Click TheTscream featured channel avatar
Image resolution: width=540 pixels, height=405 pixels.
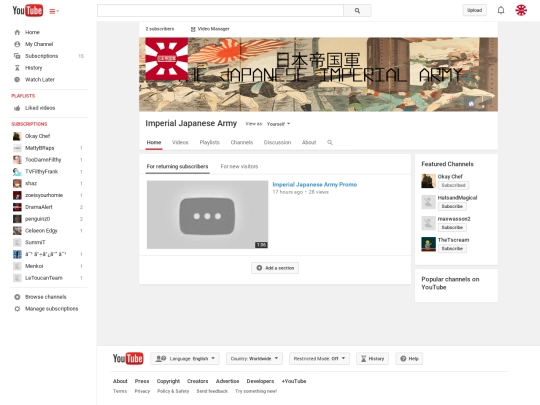428,244
